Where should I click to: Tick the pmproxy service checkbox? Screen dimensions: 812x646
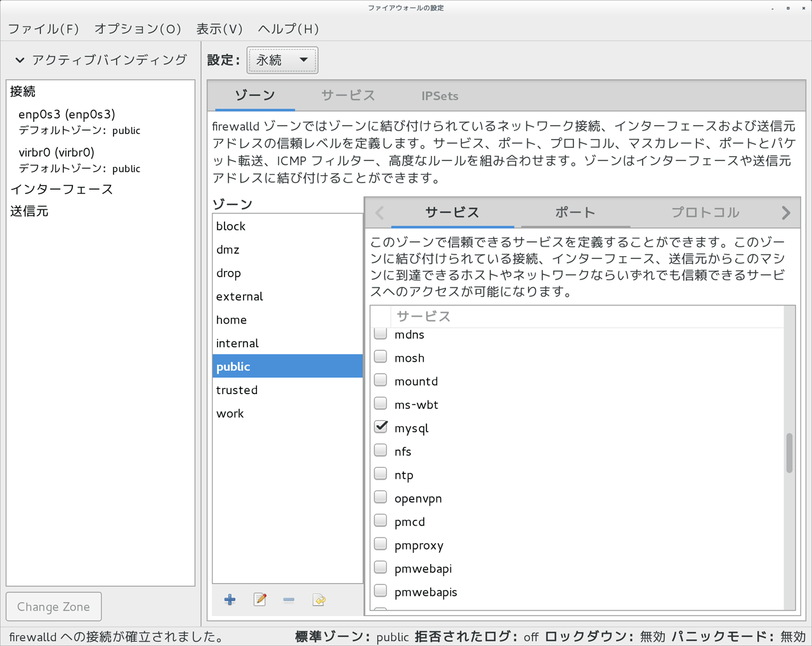click(381, 544)
